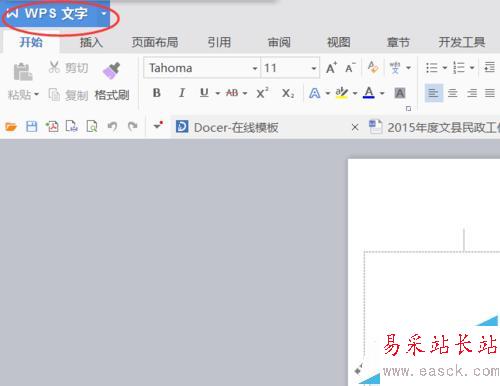The width and height of the screenshot is (500, 386).
Task: Toggle subscript X₂ formatting
Action: 288,93
